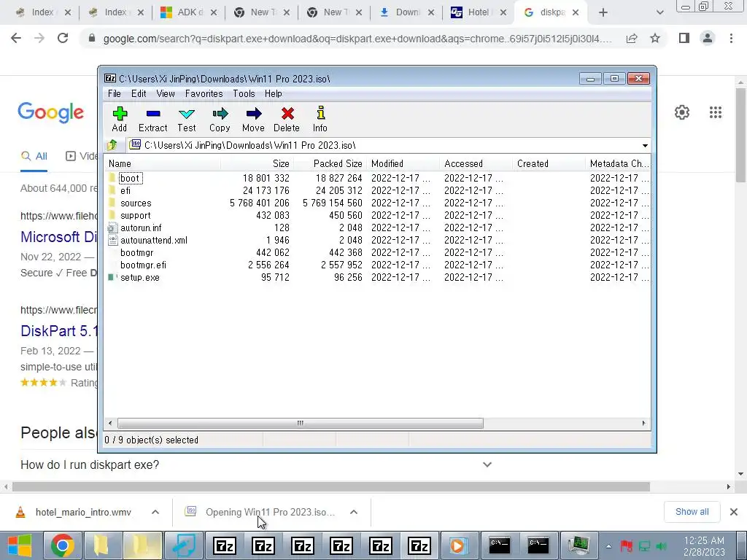747x560 pixels.
Task: Sort by Modified column header
Action: coord(403,164)
